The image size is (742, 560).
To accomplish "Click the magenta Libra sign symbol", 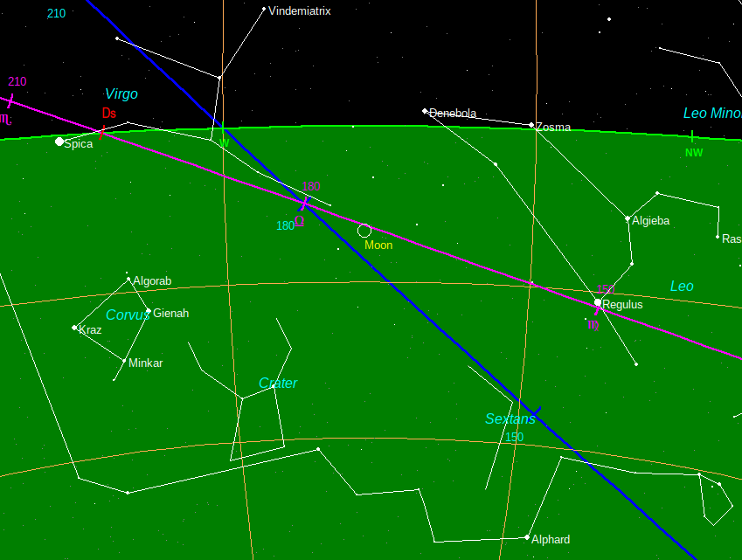I will (x=300, y=222).
